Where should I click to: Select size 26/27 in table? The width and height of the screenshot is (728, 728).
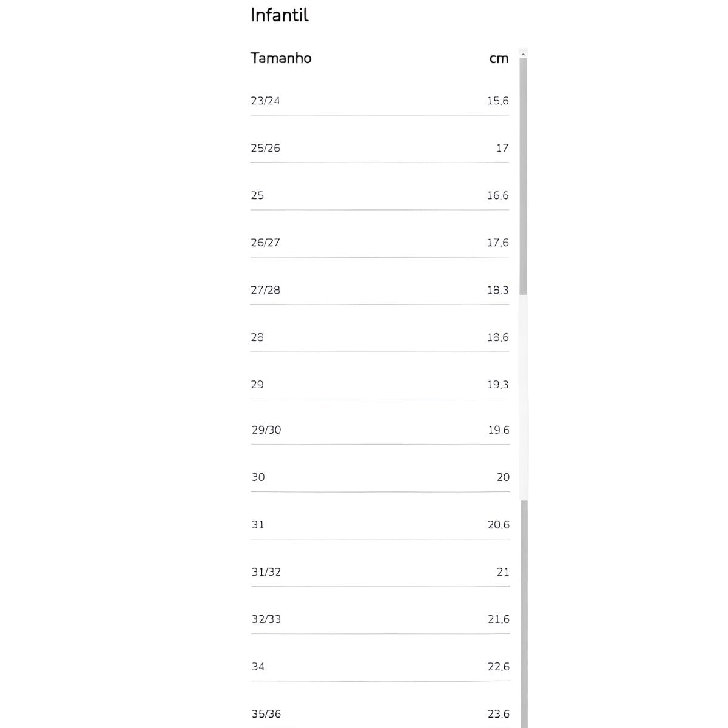coord(265,243)
